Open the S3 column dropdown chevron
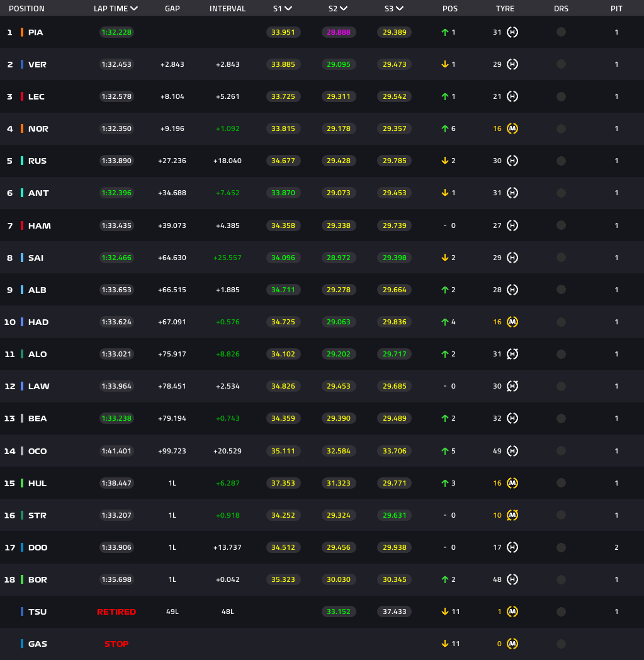This screenshot has width=644, height=660. point(400,8)
